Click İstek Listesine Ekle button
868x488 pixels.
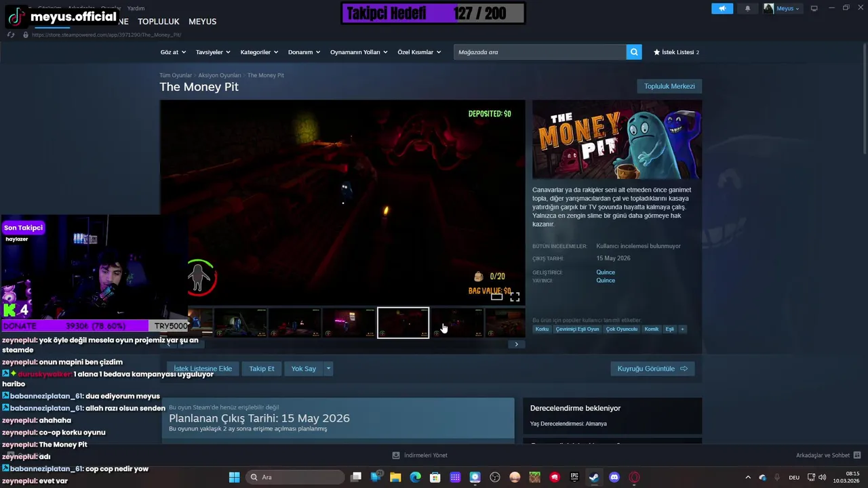coord(203,369)
